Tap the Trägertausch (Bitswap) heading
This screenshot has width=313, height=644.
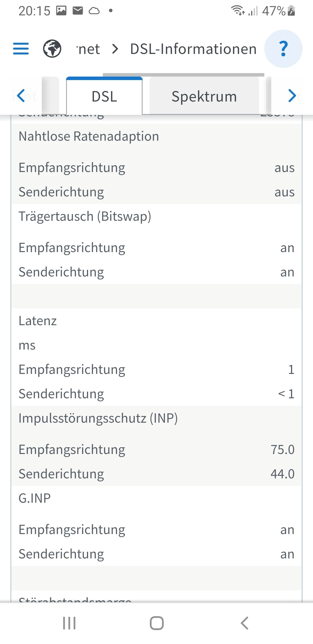click(x=85, y=216)
